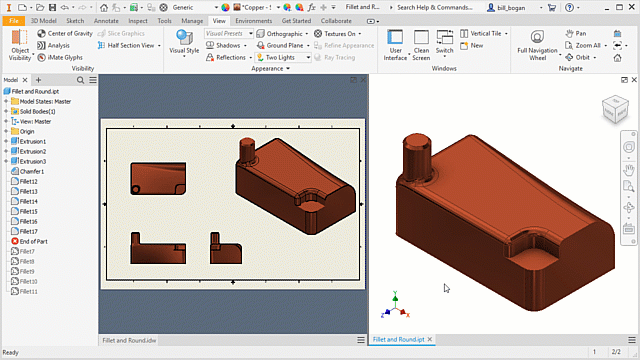
Task: Create a New window
Action: point(472,45)
